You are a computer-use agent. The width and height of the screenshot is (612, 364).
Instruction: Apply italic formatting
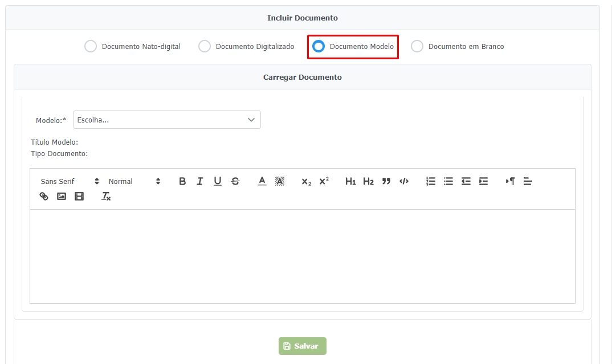coord(200,181)
